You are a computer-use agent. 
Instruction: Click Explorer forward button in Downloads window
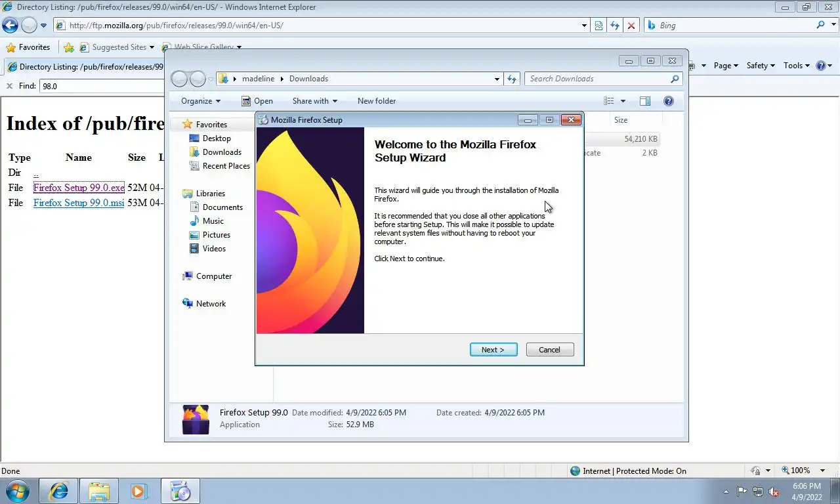(198, 79)
